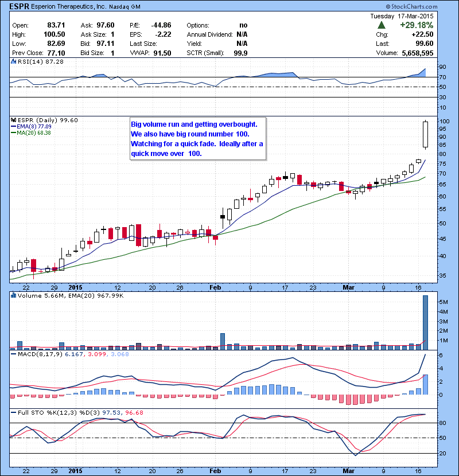459x476 pixels.
Task: Click the red stochastic %D value 96.68
Action: coord(134,413)
